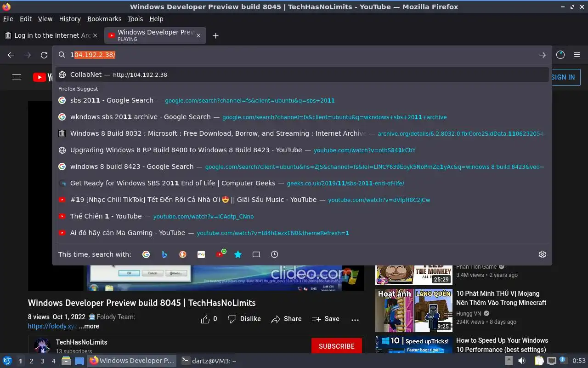The image size is (588, 368).
Task: Select 'Ai đó hãy cản Ma Gaming' suggestion
Action: (x=302, y=233)
